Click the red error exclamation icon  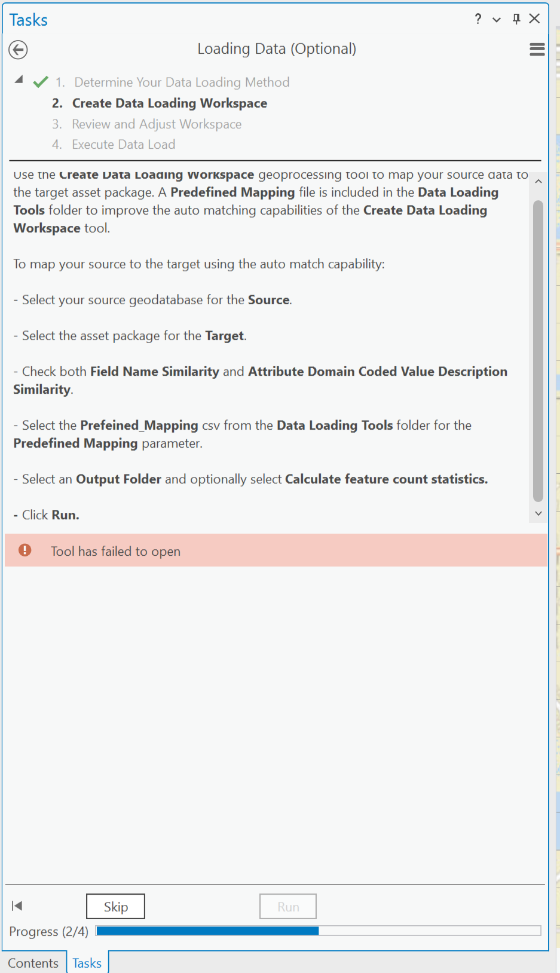pyautogui.click(x=24, y=550)
